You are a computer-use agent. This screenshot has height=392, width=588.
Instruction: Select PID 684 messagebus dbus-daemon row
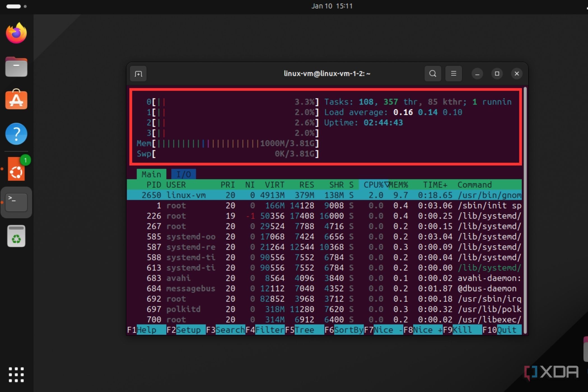[324, 288]
